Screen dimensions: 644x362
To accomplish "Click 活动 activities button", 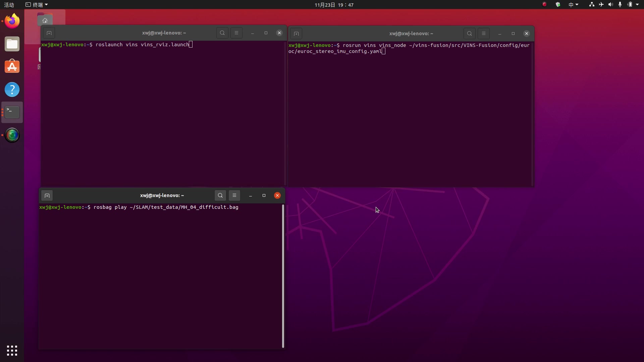I will [x=9, y=5].
